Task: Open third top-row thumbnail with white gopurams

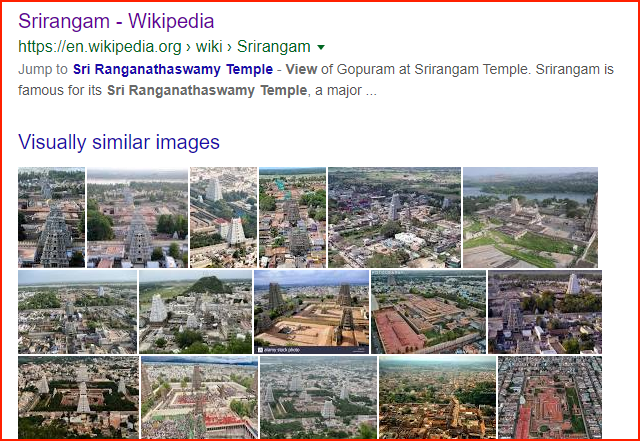Action: [224, 217]
